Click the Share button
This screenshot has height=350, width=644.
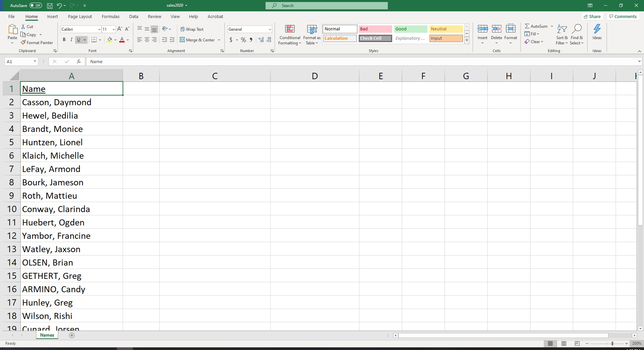coord(592,16)
